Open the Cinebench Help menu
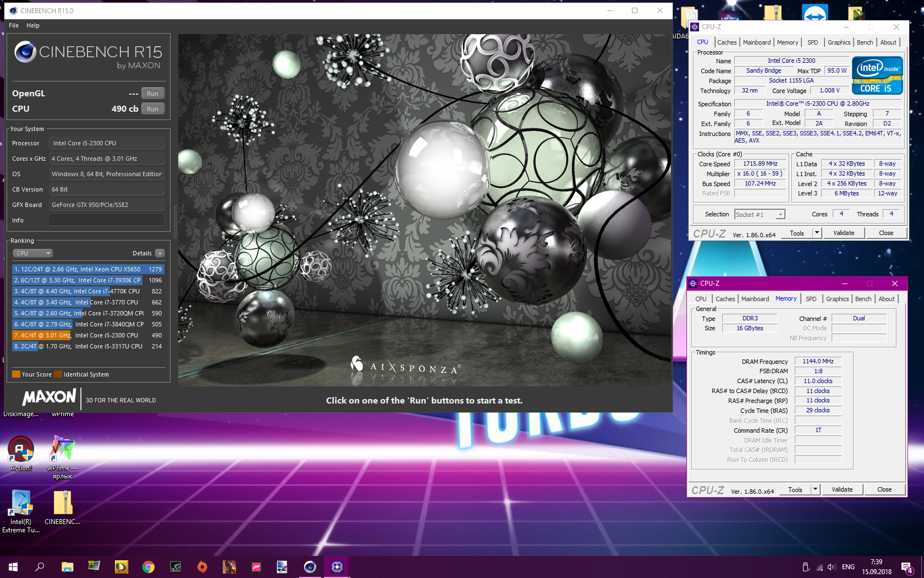The height and width of the screenshot is (578, 924). point(33,25)
